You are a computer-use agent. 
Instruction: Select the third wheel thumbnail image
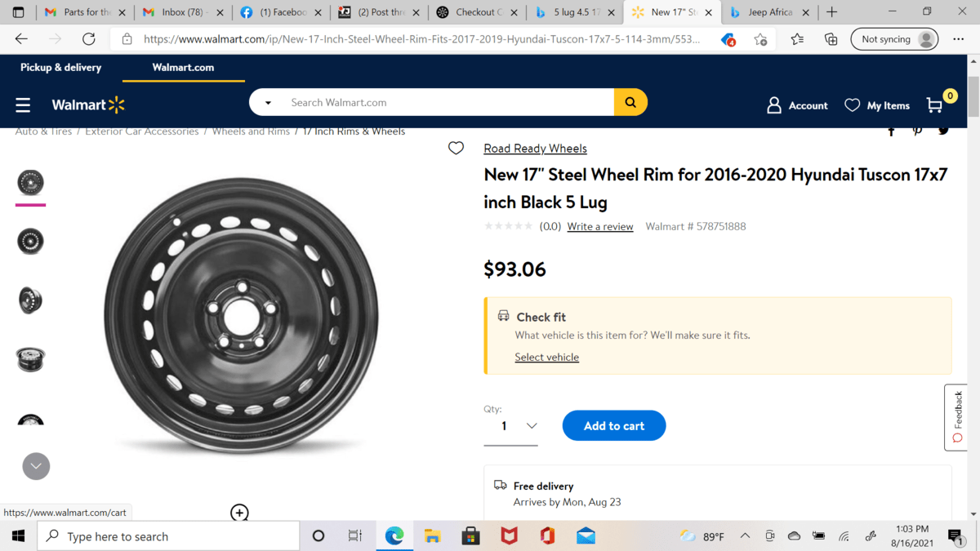click(30, 300)
